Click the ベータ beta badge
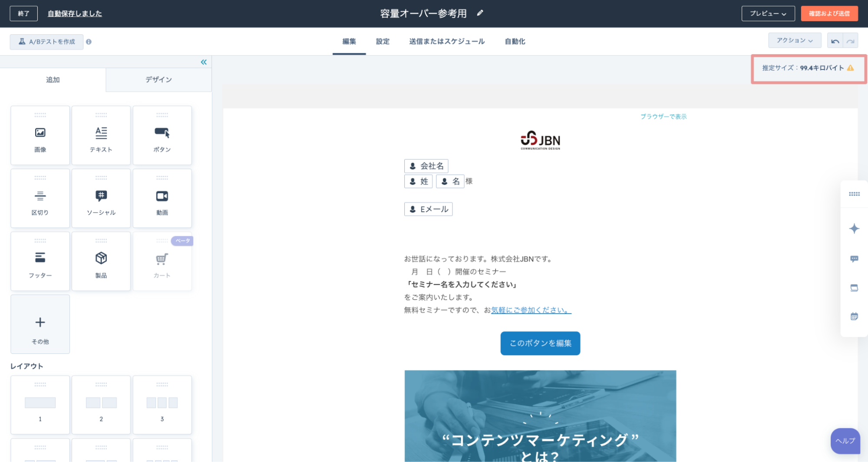This screenshot has height=462, width=868. coord(182,241)
